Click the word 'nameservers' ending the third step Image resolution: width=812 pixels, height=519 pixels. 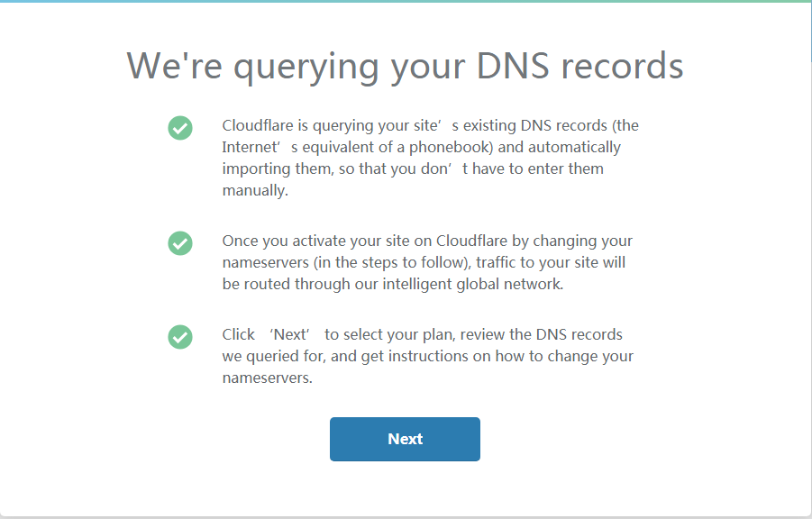[268, 377]
